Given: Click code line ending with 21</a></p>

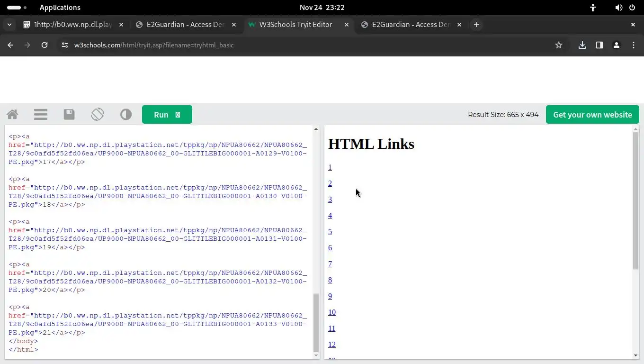Looking at the screenshot, I should tap(47, 333).
